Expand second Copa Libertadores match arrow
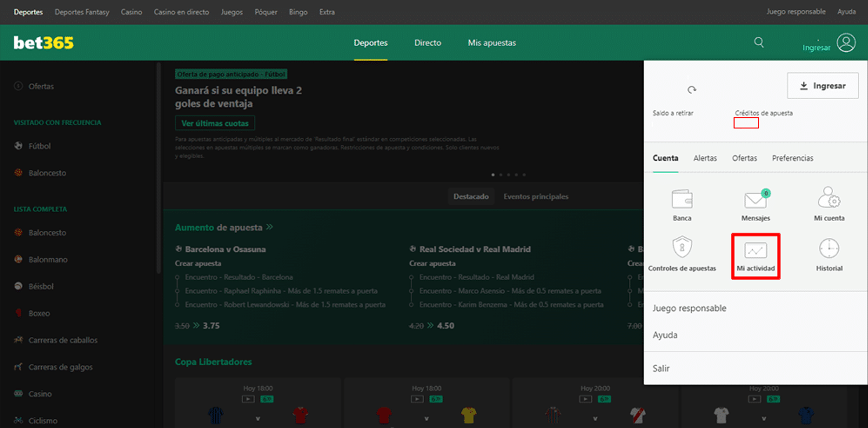The image size is (868, 428). [x=426, y=418]
